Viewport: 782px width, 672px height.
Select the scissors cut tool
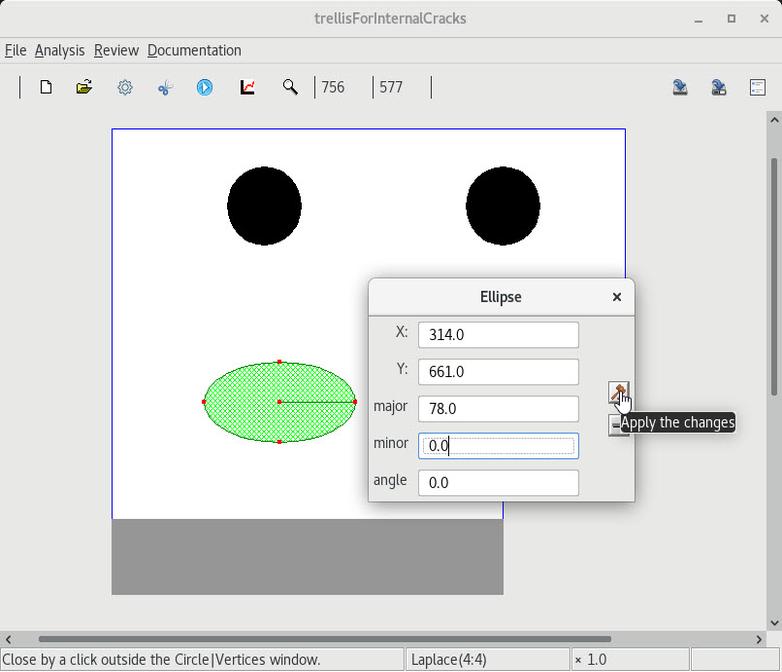coord(165,88)
